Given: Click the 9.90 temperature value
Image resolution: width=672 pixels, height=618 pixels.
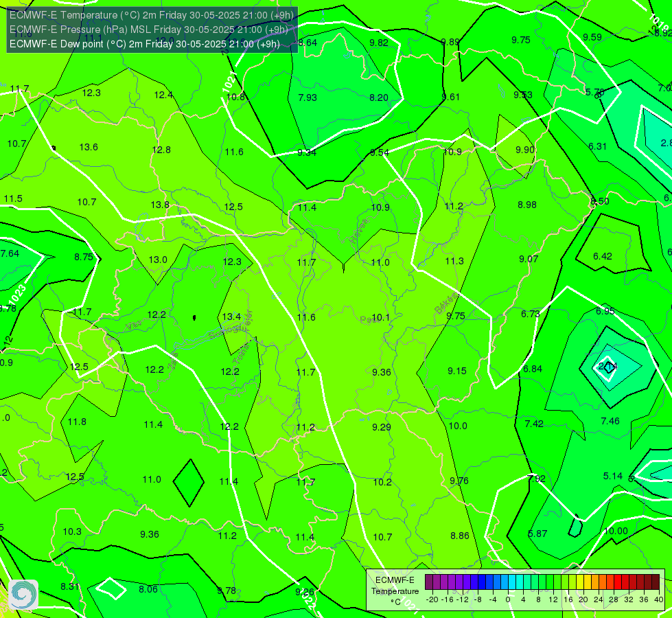Looking at the screenshot, I should click(x=525, y=150).
